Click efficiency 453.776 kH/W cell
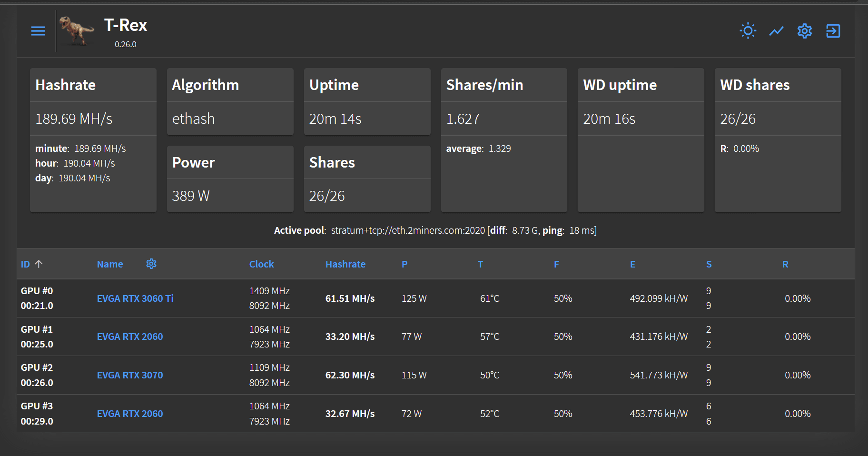Screen dimensions: 868x456 (x=659, y=414)
